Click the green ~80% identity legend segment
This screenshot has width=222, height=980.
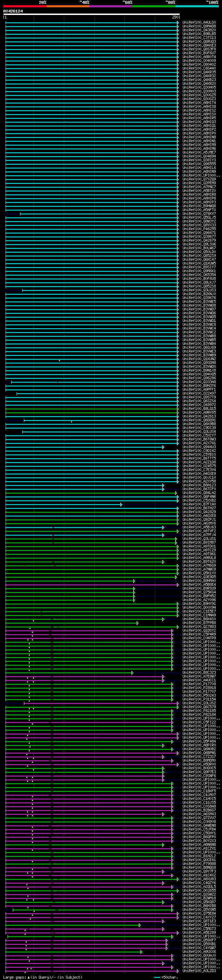(154, 6)
